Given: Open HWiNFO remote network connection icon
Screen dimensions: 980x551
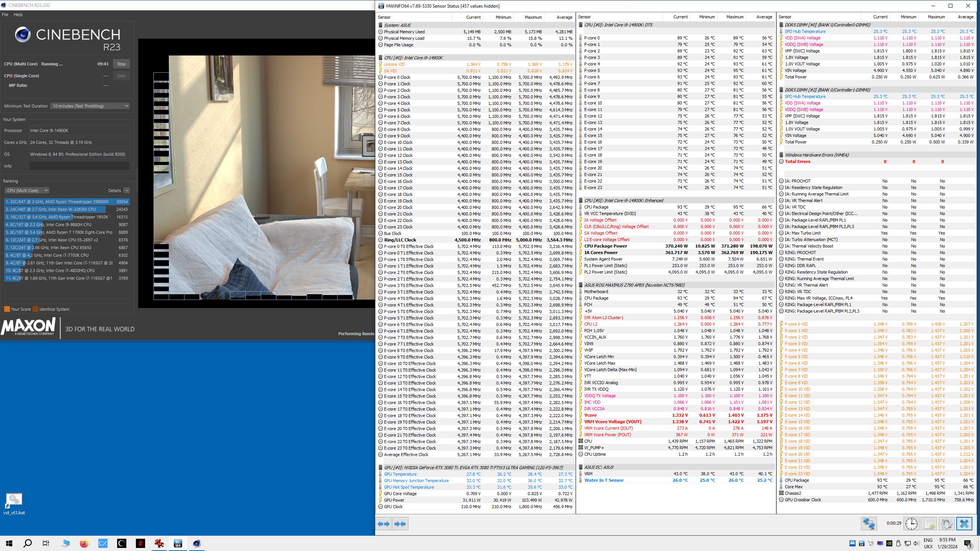Looking at the screenshot, I should (x=869, y=523).
